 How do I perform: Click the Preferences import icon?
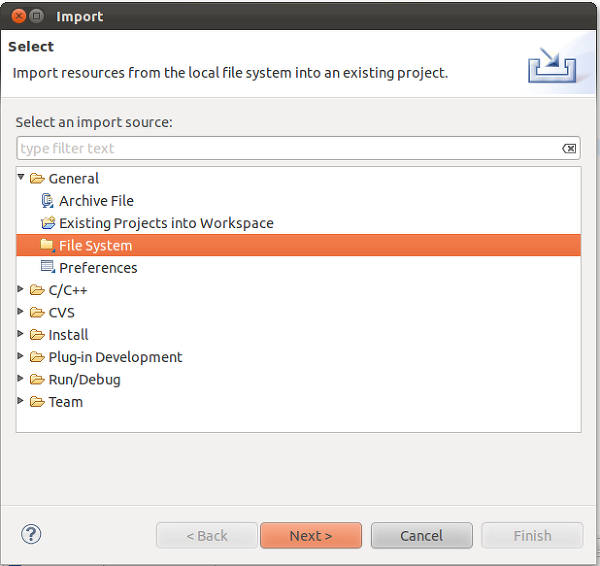(x=48, y=267)
